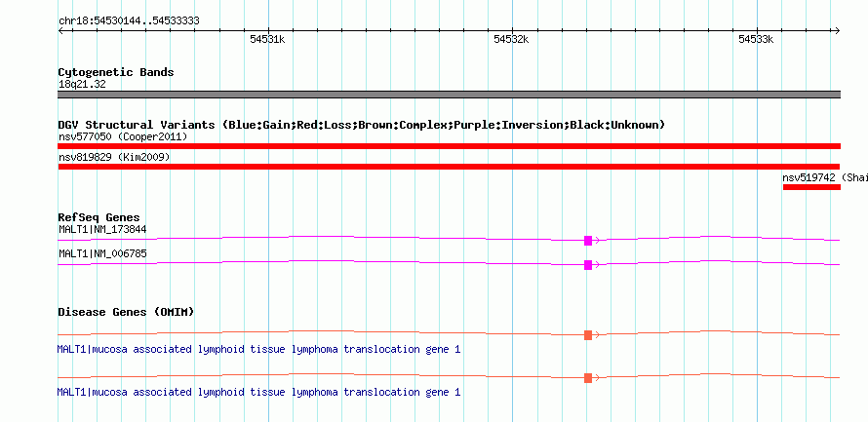
Task: Click the magenta exon block of NM_173844
Action: (x=588, y=240)
